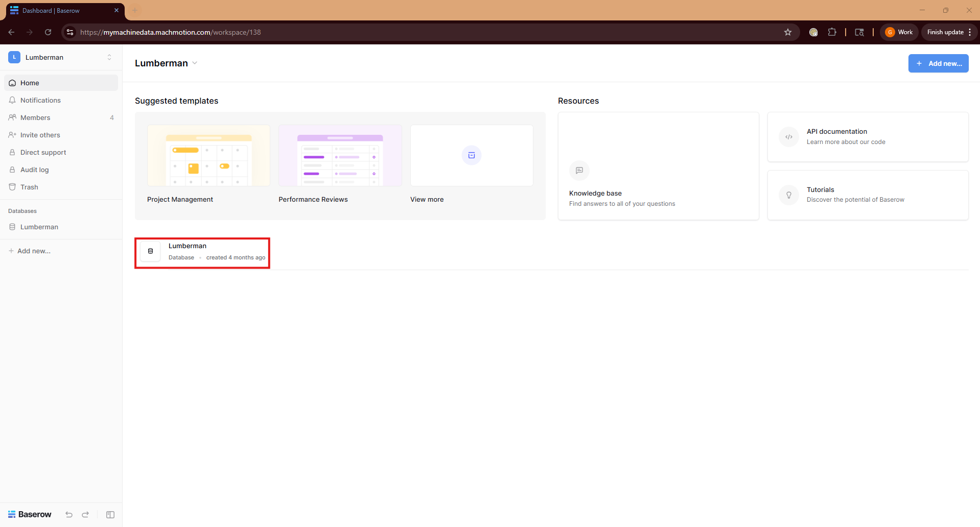
Task: Click the Lumberman workspace avatar letter L
Action: (14, 57)
